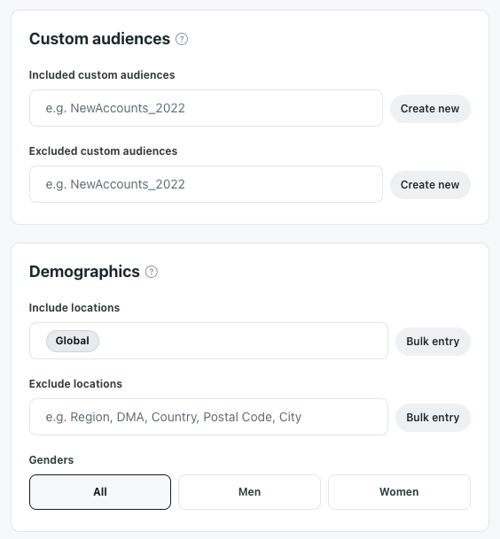Create new included custom audience
This screenshot has height=539, width=500.
pos(430,109)
